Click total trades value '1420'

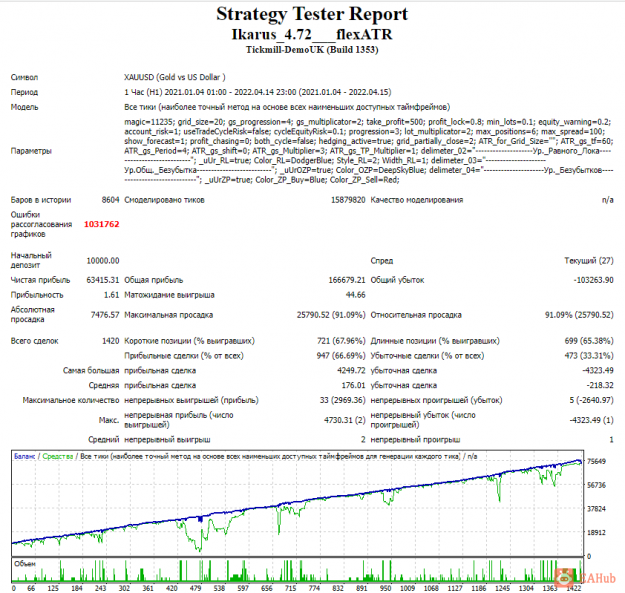(x=111, y=341)
